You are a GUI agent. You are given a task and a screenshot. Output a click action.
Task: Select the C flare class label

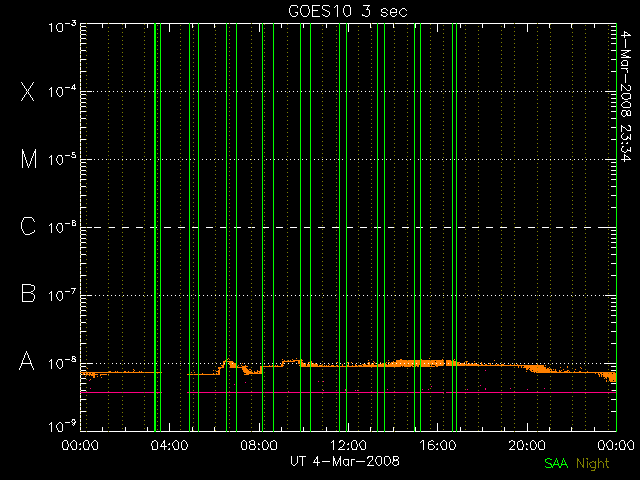(x=28, y=226)
